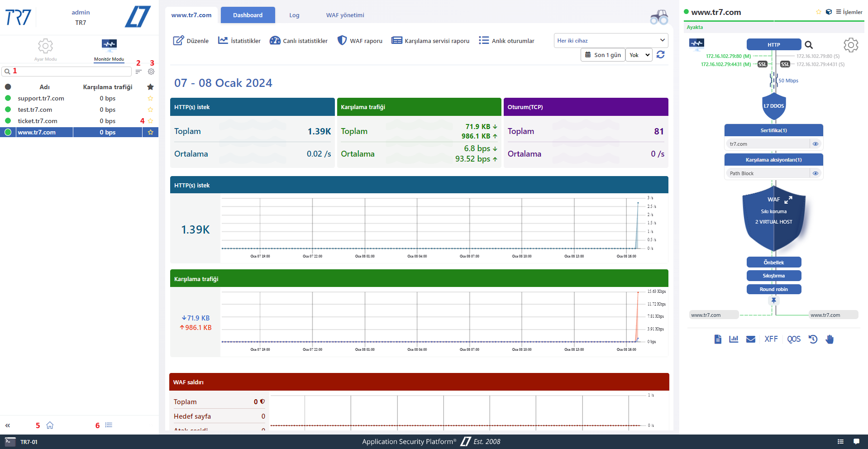This screenshot has height=449, width=868.
Task: Click the magnifier next to HTTP block
Action: point(809,45)
